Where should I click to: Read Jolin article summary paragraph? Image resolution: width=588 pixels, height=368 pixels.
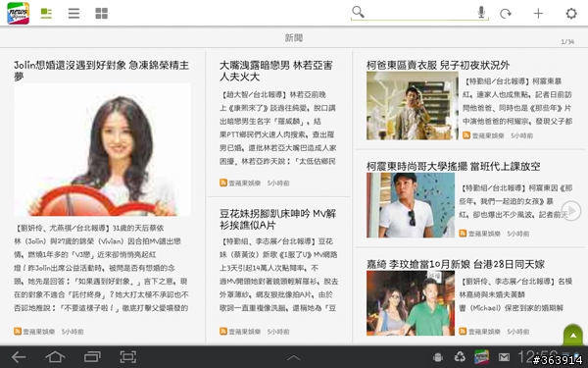coord(101,268)
